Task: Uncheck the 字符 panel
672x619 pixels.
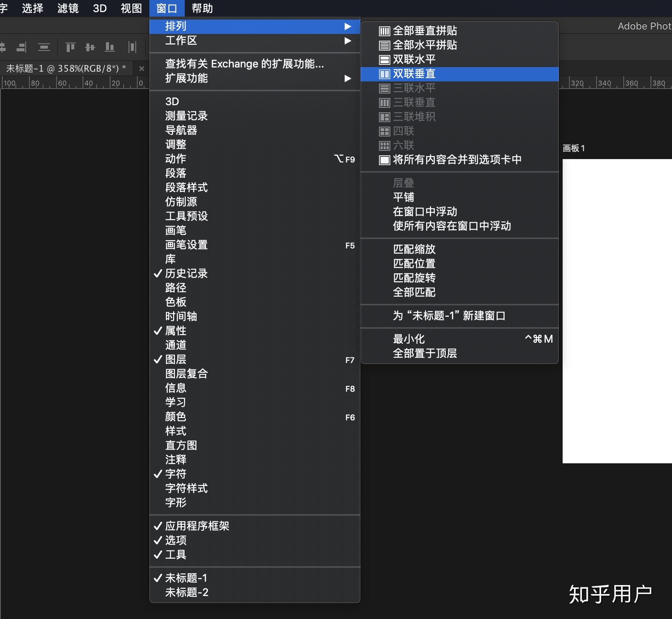Action: (x=255, y=474)
